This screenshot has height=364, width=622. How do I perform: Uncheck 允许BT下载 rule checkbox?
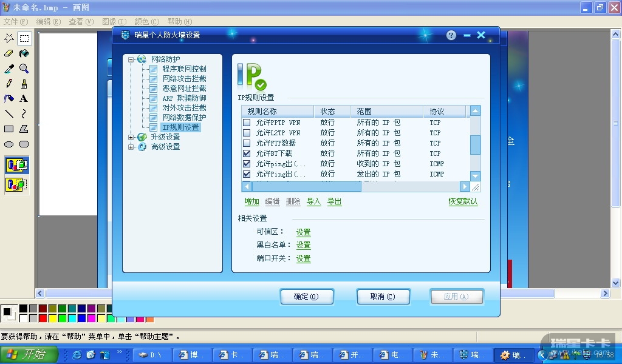coord(247,153)
